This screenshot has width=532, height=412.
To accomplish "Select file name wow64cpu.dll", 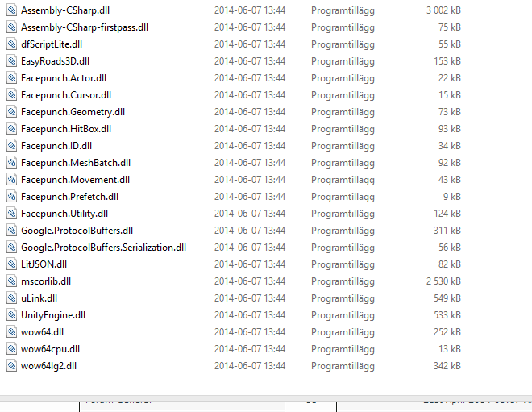I will 50,349.
